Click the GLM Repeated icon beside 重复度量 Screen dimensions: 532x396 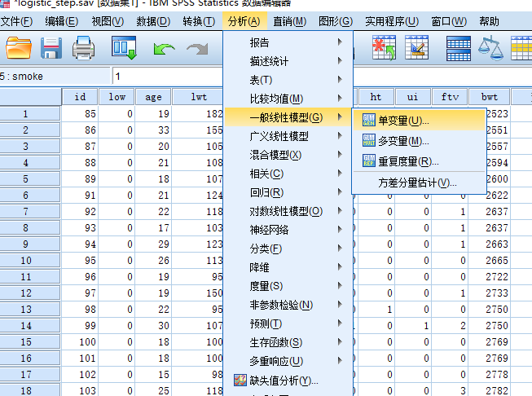(369, 161)
